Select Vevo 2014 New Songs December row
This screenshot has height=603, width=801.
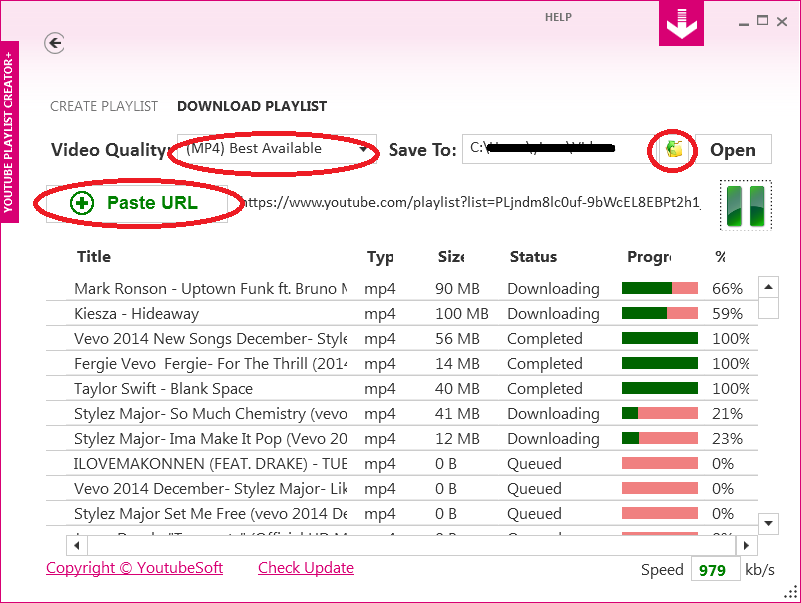pos(402,339)
